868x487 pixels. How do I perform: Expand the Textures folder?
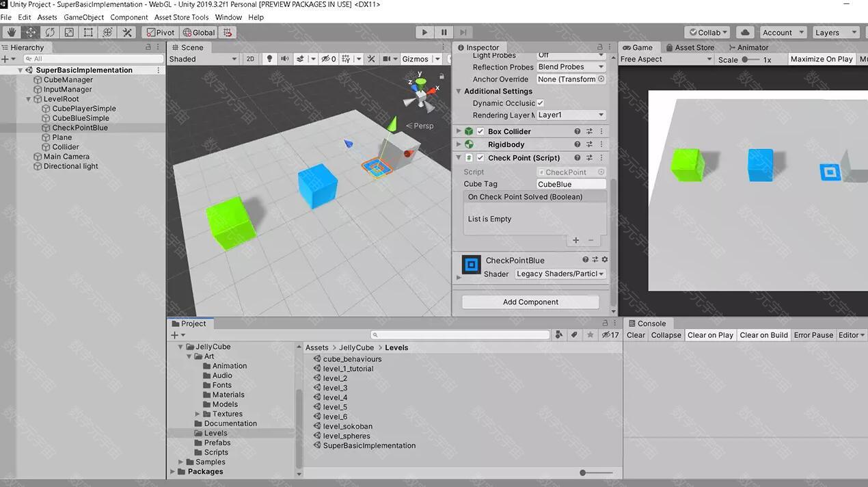[x=198, y=414]
